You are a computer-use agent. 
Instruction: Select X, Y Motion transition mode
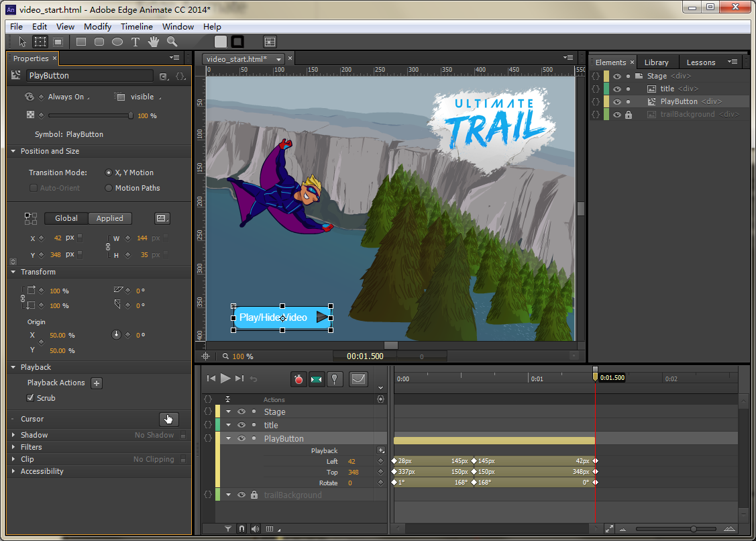109,173
